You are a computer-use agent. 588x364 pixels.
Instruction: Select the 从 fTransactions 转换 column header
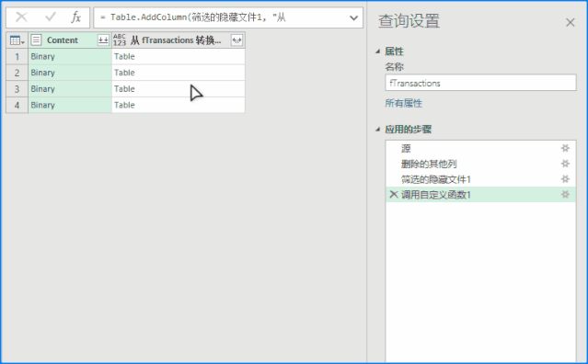pyautogui.click(x=179, y=40)
